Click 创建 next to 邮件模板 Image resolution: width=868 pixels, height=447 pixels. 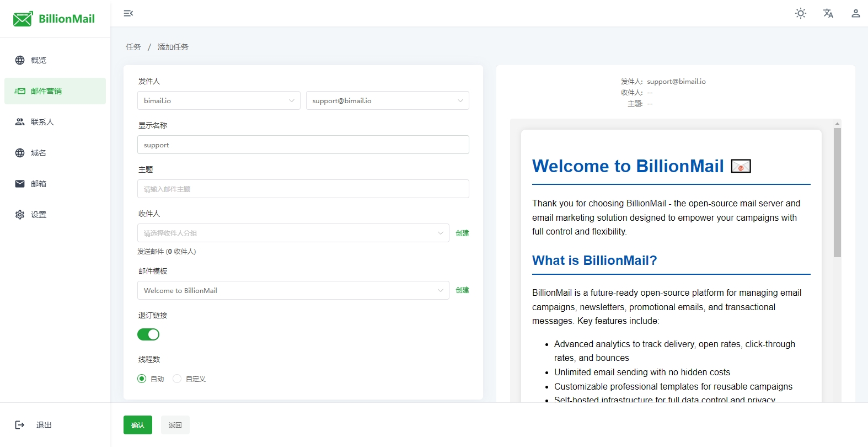462,290
